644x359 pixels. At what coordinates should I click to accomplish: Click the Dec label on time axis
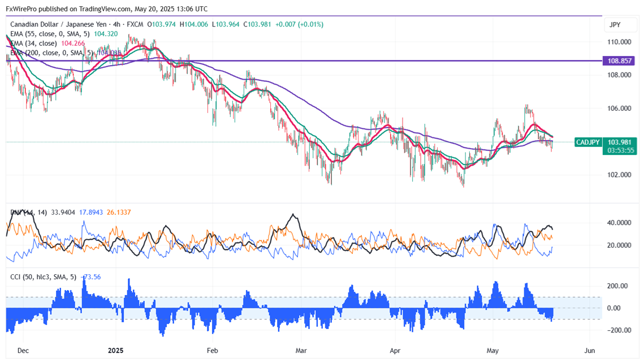click(x=23, y=351)
